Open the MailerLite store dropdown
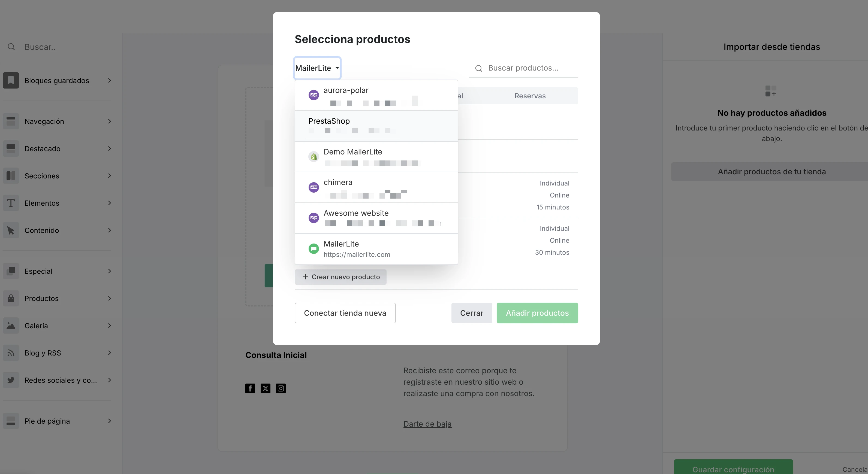The image size is (868, 474). tap(317, 68)
